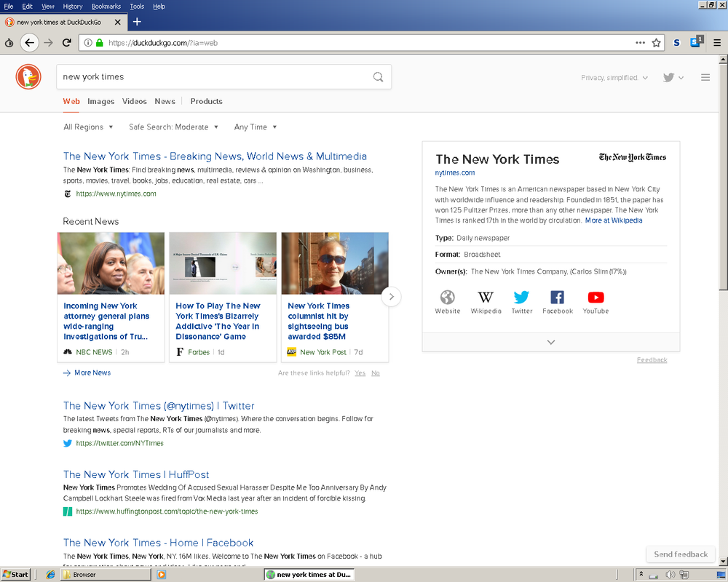Open the History menu
Screen dimensions: 728x582
point(72,6)
